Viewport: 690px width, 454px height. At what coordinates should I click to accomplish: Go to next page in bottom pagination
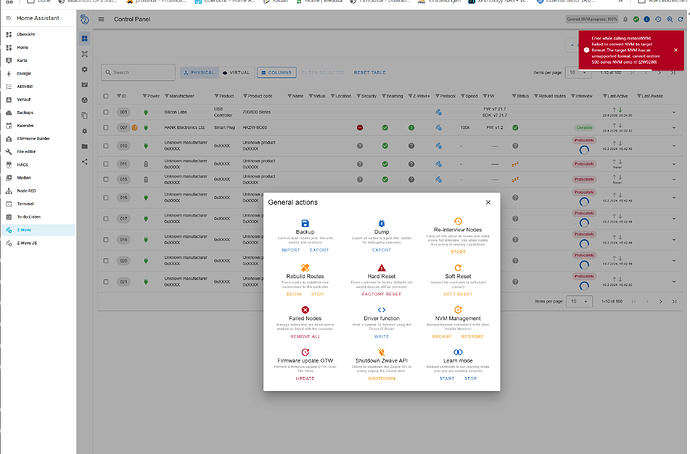(x=661, y=301)
